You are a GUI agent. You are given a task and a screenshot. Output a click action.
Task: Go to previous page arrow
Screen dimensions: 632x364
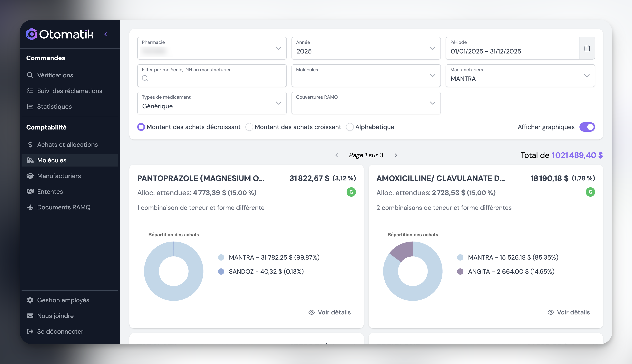pyautogui.click(x=337, y=155)
